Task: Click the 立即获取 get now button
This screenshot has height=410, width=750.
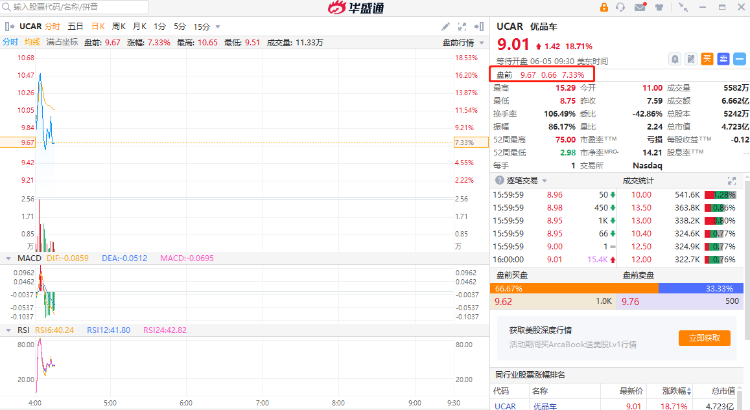Action: pyautogui.click(x=705, y=338)
